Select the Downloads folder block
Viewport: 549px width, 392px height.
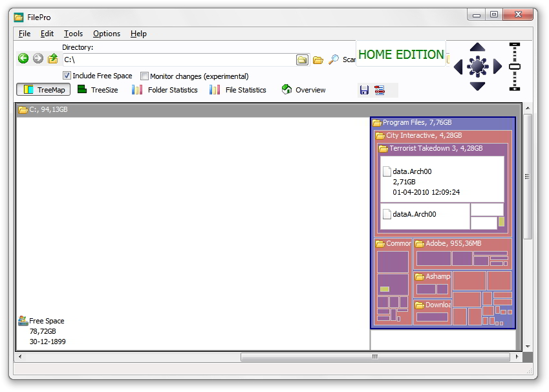433,312
